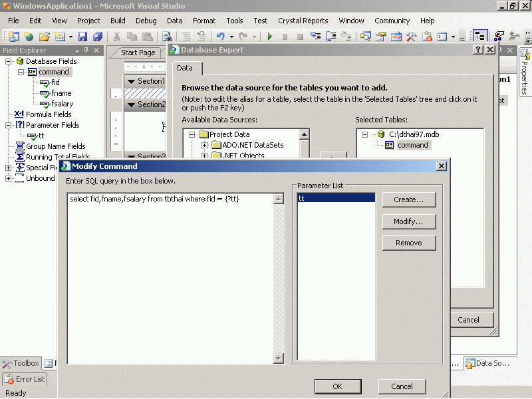Collapse the Section1 header arrow
The width and height of the screenshot is (532, 399).
click(131, 81)
